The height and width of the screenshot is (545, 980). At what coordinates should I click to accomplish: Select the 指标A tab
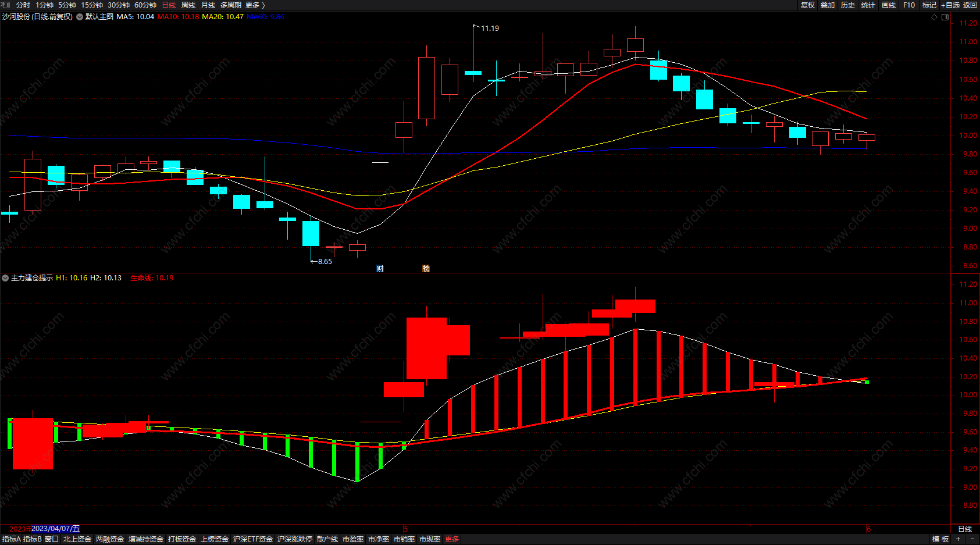click(12, 539)
